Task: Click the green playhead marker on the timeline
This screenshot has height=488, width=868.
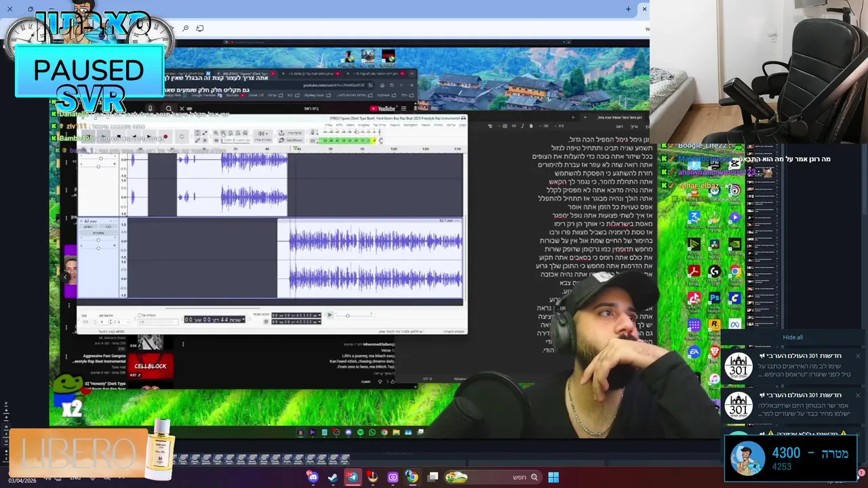Action: [295, 148]
